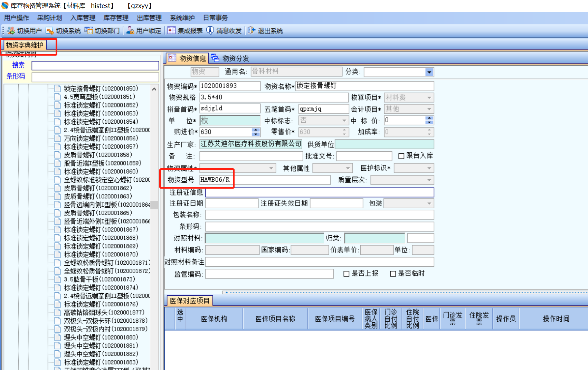The height and width of the screenshot is (370, 588).
Task: Switch to the 物资字典维护 tab
Action: (25, 45)
